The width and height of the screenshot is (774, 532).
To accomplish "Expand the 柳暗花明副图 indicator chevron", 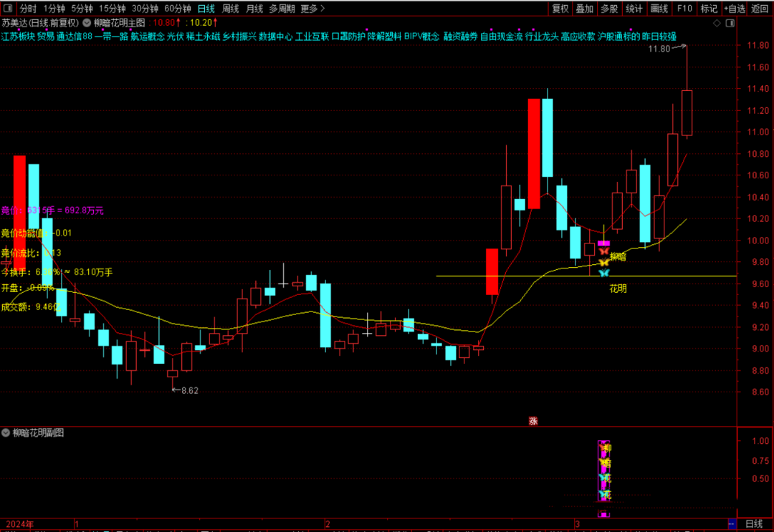I will [x=6, y=433].
